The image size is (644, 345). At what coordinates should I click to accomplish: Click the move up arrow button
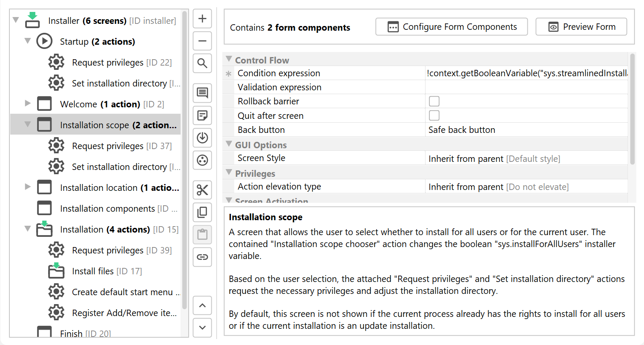[202, 305]
